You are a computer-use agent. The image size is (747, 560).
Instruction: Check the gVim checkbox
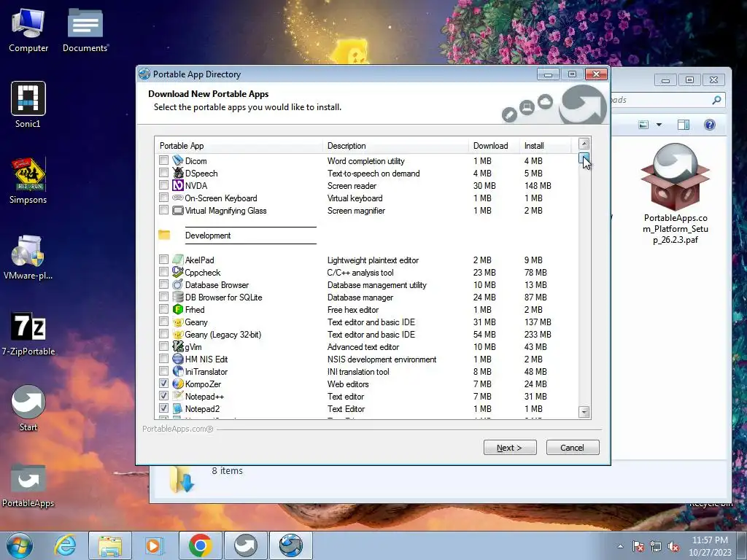(163, 346)
